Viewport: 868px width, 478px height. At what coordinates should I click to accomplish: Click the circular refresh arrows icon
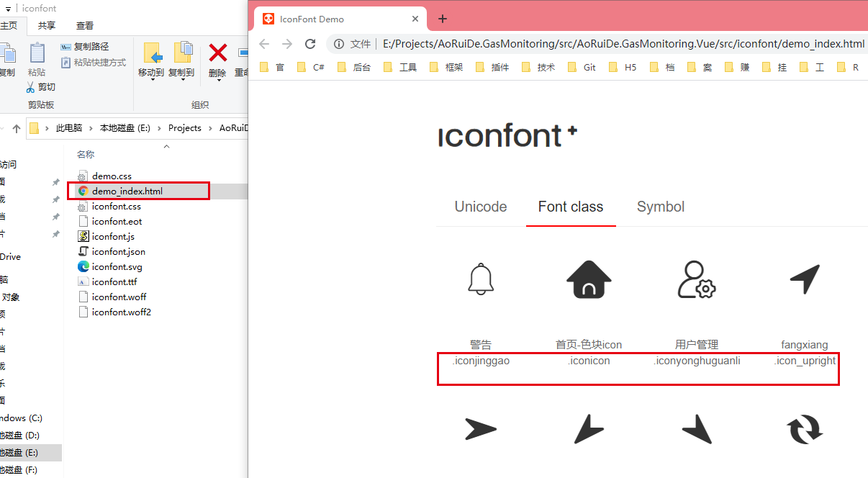805,430
